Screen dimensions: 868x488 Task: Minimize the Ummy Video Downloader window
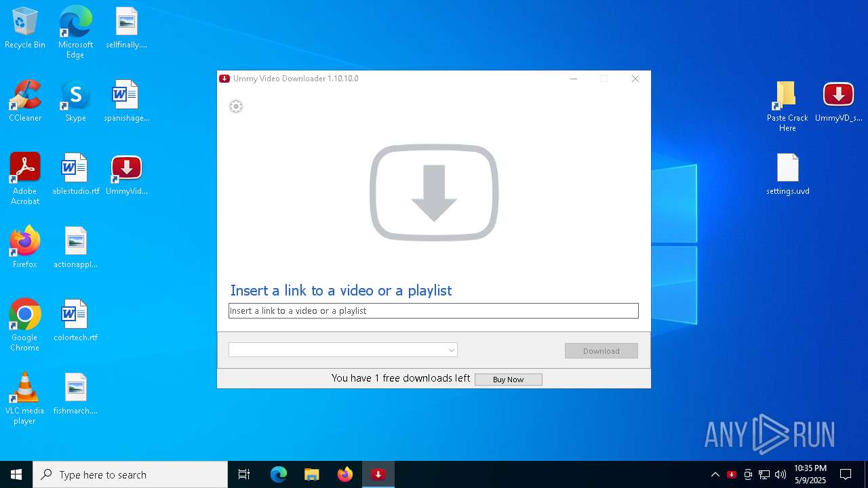[x=573, y=79]
